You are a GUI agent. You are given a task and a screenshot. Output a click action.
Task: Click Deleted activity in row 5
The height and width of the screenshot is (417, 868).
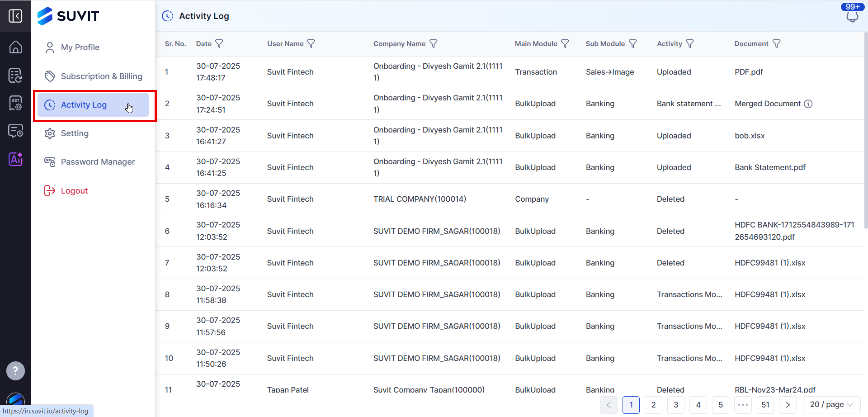coord(670,199)
